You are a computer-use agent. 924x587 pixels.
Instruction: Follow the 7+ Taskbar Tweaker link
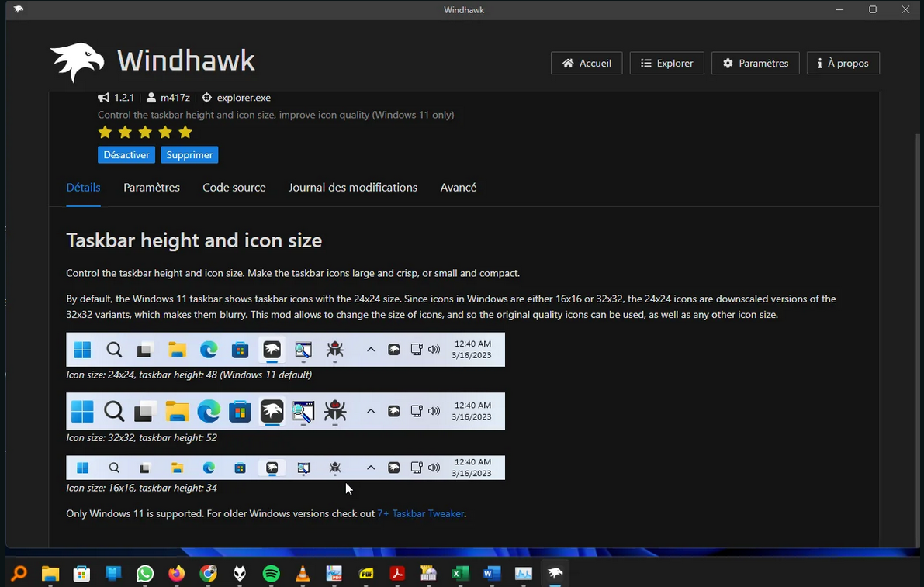coord(420,513)
